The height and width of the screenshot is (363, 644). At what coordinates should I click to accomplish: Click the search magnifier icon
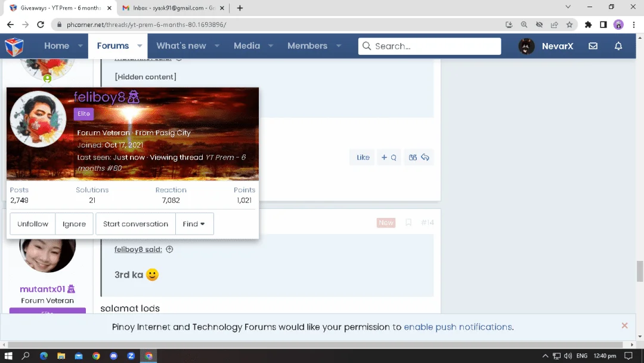(x=366, y=46)
